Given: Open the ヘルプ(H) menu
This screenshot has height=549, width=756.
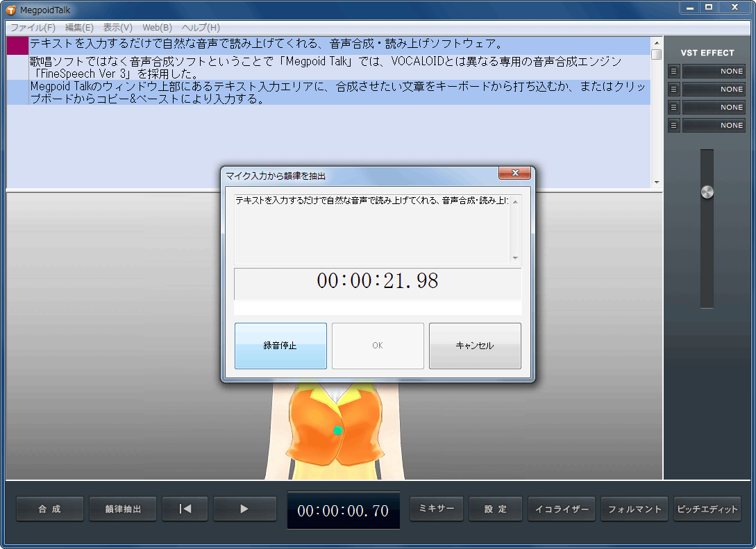Looking at the screenshot, I should [201, 28].
